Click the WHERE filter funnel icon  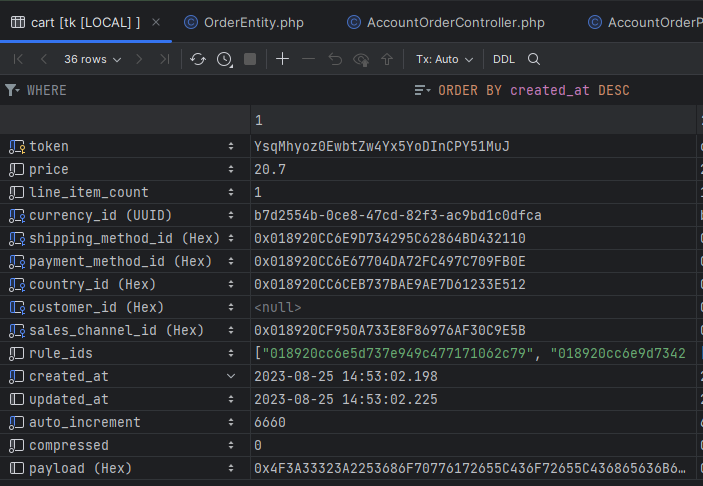(x=12, y=90)
